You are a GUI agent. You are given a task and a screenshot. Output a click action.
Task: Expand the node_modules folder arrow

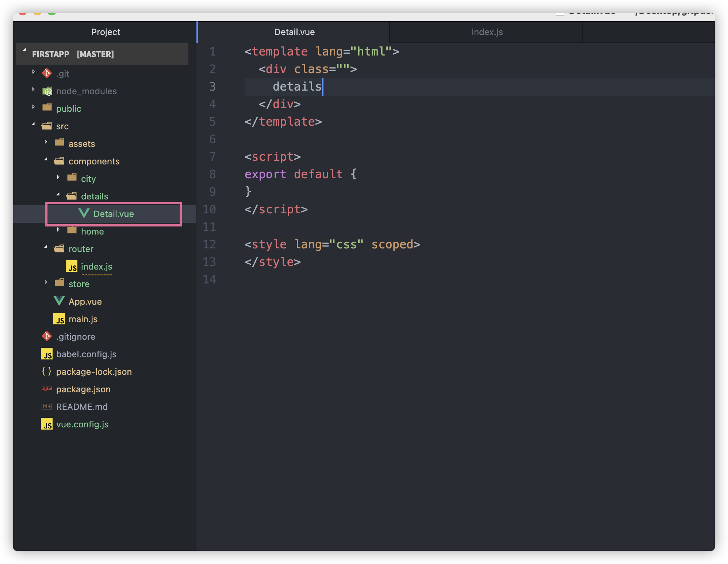tap(34, 89)
